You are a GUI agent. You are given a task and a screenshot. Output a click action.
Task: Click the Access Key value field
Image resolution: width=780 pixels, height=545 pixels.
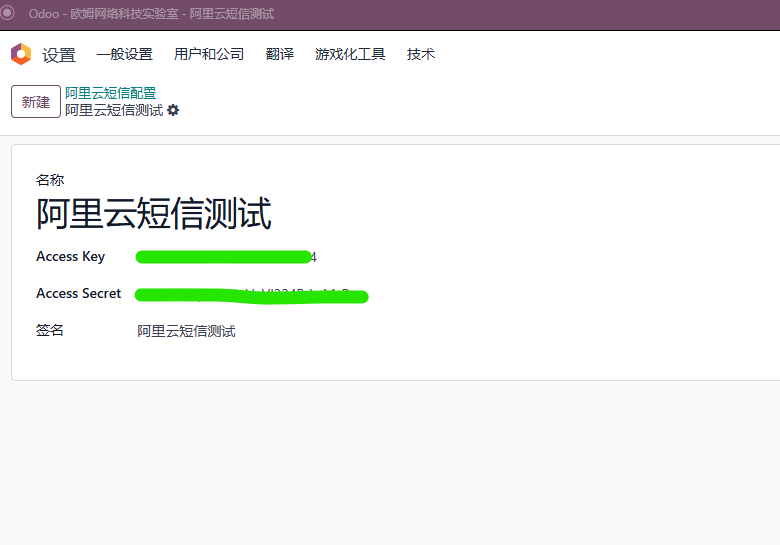[x=226, y=257]
